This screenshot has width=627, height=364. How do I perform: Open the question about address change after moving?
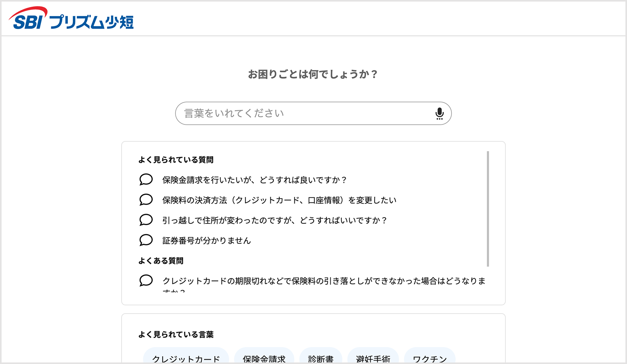274,220
